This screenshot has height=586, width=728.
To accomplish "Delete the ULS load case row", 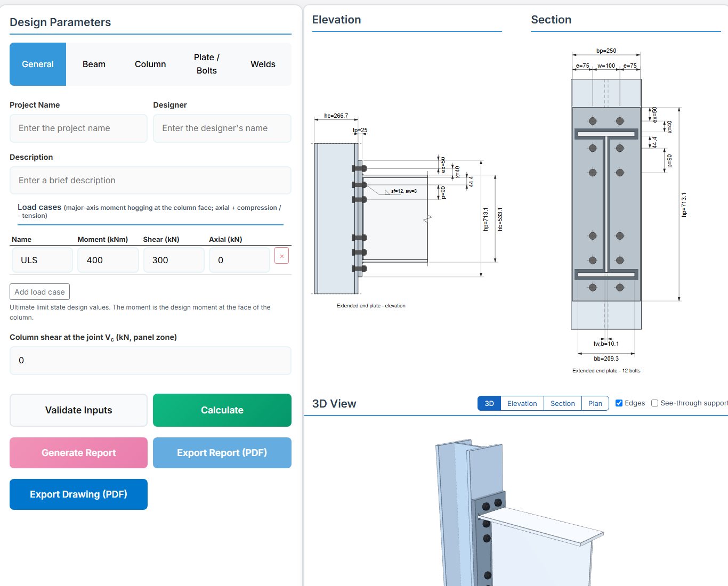I will tap(281, 256).
